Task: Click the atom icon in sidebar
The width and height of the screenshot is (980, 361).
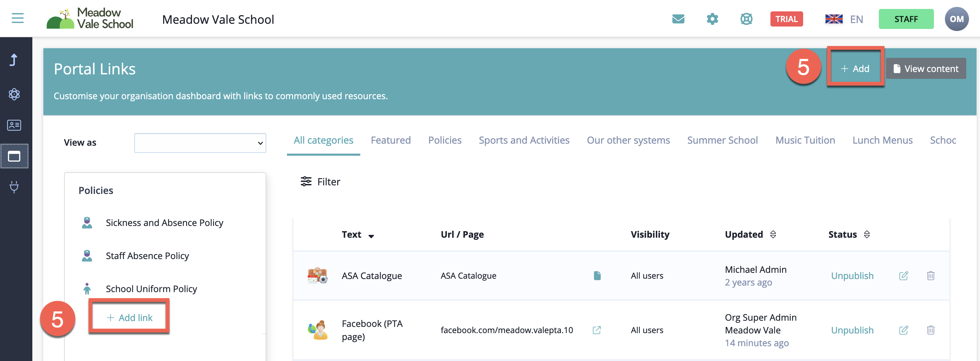Action: [14, 94]
